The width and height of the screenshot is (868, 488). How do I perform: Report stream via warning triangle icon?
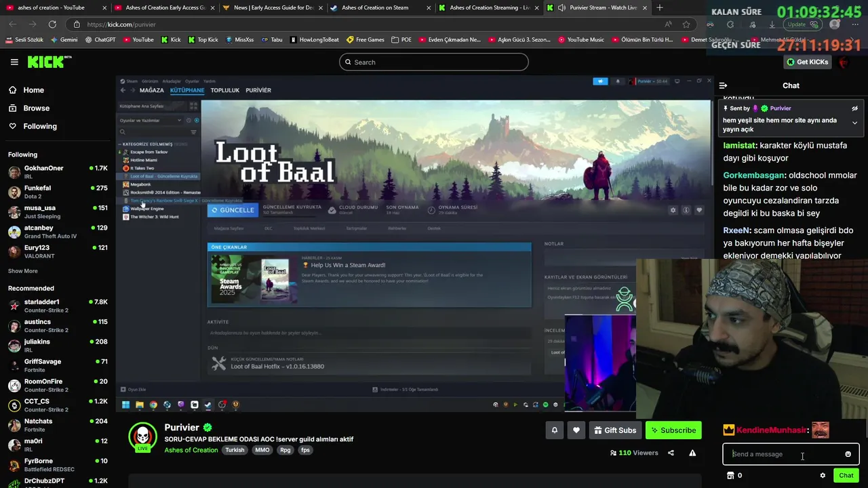pyautogui.click(x=692, y=453)
